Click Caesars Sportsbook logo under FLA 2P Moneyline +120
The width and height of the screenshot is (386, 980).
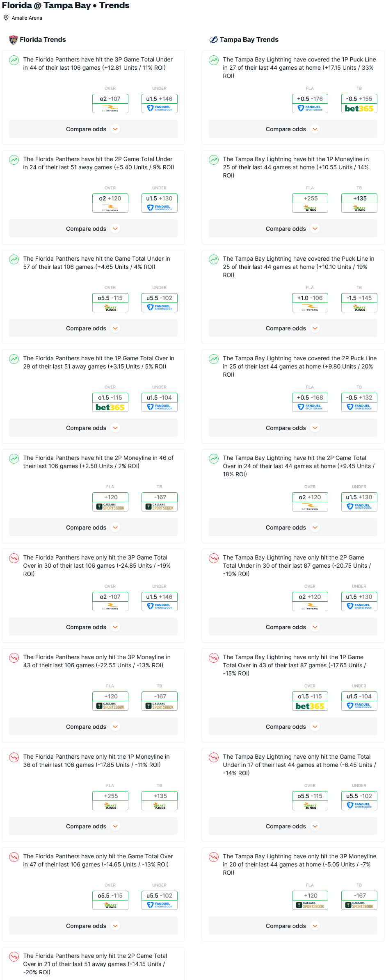pos(110,507)
